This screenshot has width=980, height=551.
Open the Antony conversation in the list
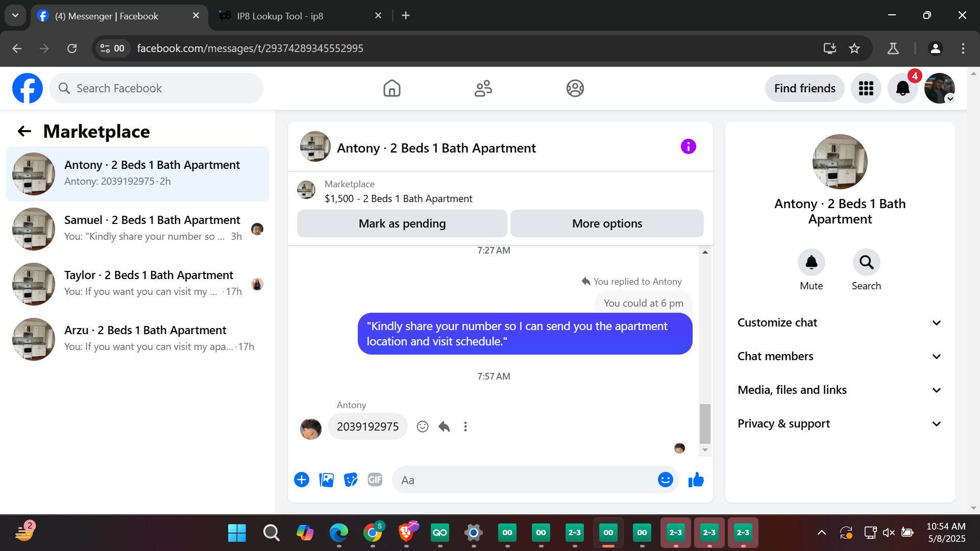click(x=138, y=174)
